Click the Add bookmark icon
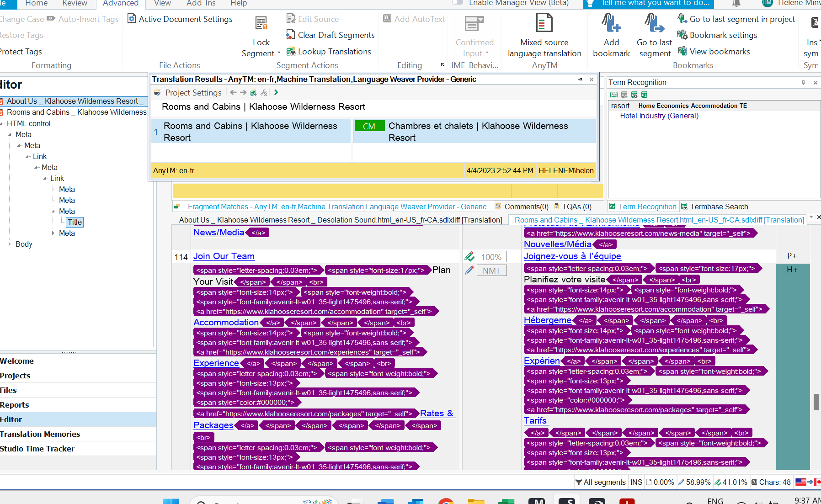Screen dimensions: 821x504 click(x=611, y=23)
